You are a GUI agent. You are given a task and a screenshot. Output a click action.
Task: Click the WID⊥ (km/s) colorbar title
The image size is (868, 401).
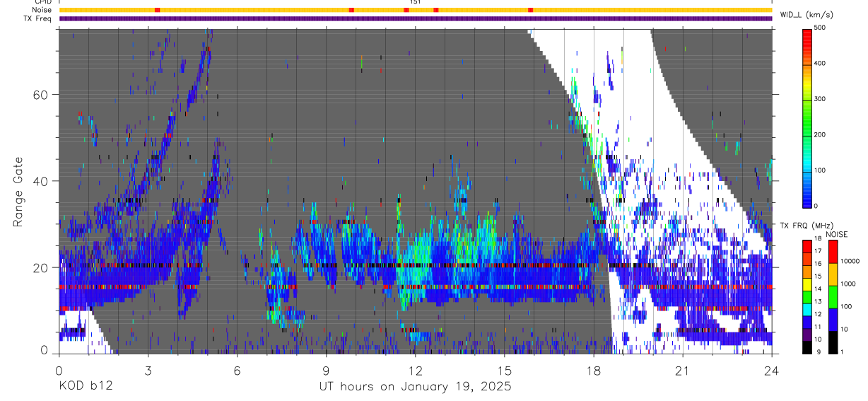click(807, 14)
